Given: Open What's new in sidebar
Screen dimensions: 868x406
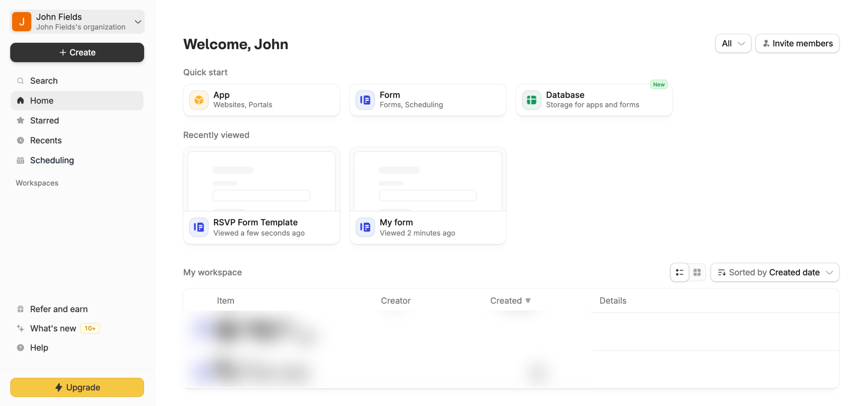Looking at the screenshot, I should coord(53,328).
